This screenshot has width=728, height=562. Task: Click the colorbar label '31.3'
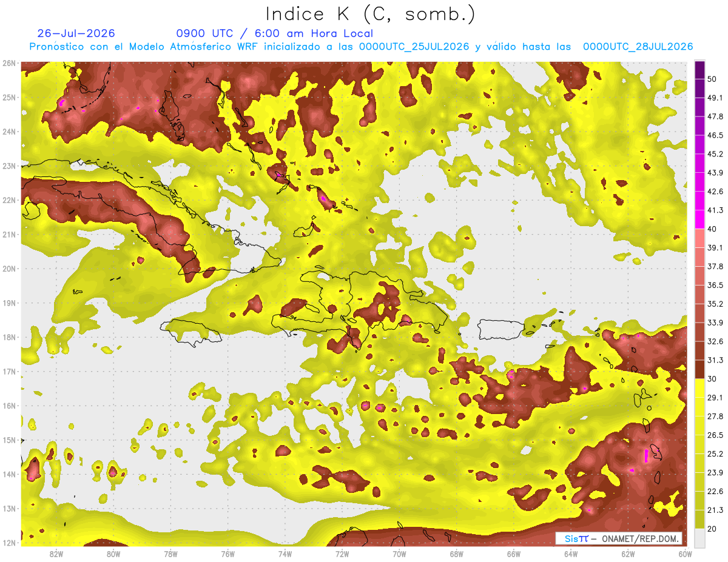(x=715, y=360)
